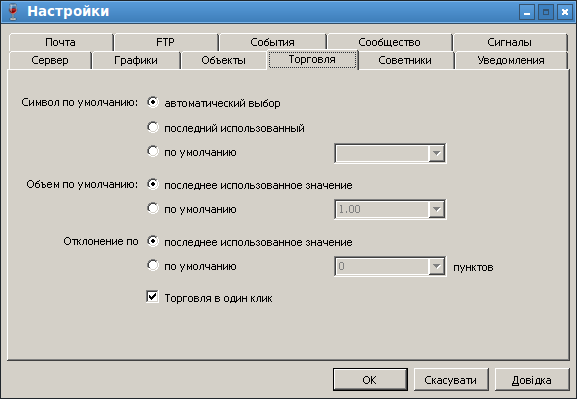The height and width of the screenshot is (399, 577).
Task: Open the Сигналы tab
Action: 510,42
